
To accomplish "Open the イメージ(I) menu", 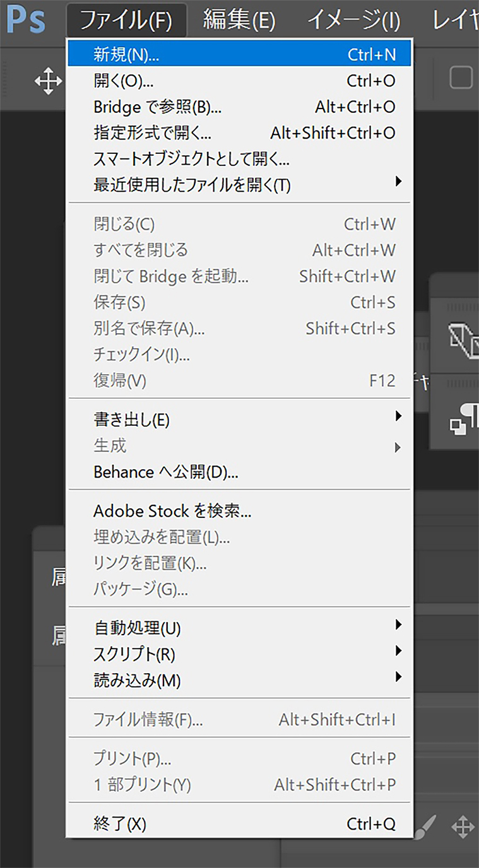I will (353, 20).
